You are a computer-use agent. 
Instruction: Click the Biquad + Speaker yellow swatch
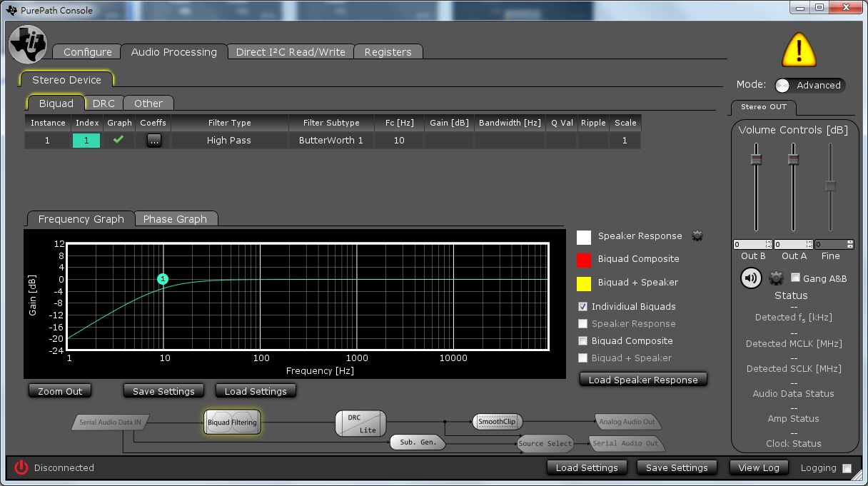click(584, 283)
